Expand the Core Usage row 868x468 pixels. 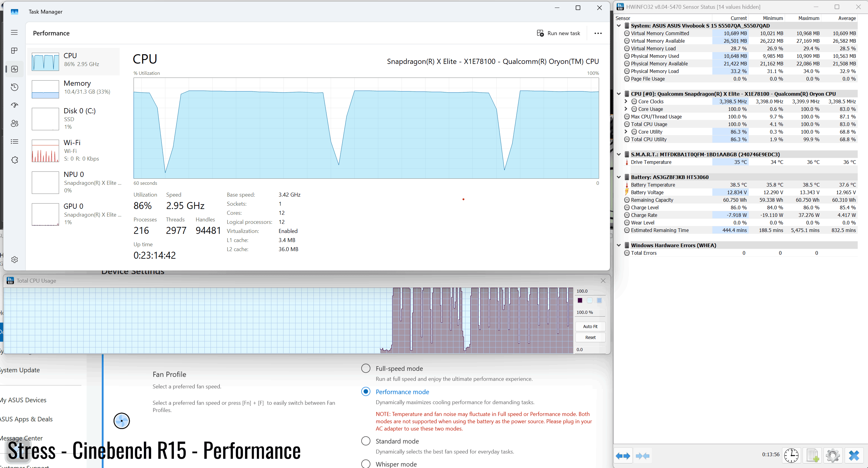coord(626,109)
